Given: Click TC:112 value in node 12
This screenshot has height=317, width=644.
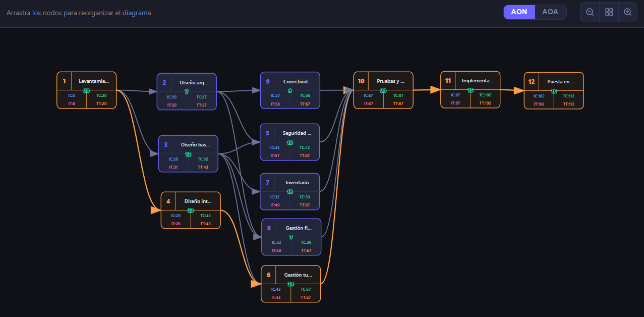Looking at the screenshot, I should coord(568,96).
